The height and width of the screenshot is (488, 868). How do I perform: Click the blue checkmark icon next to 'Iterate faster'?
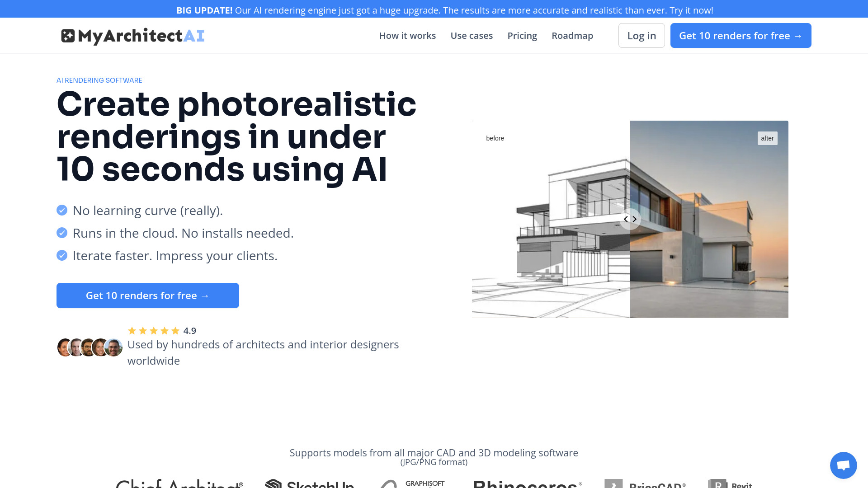(61, 255)
